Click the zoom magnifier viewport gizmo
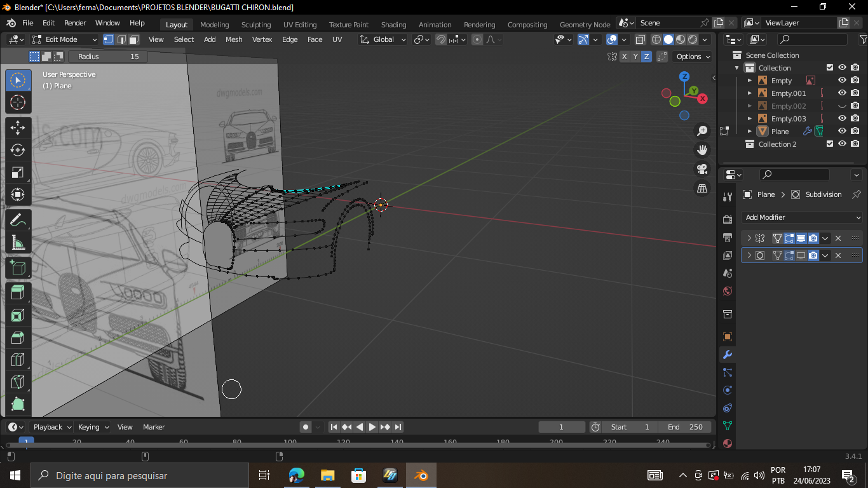The image size is (868, 488). click(x=702, y=131)
